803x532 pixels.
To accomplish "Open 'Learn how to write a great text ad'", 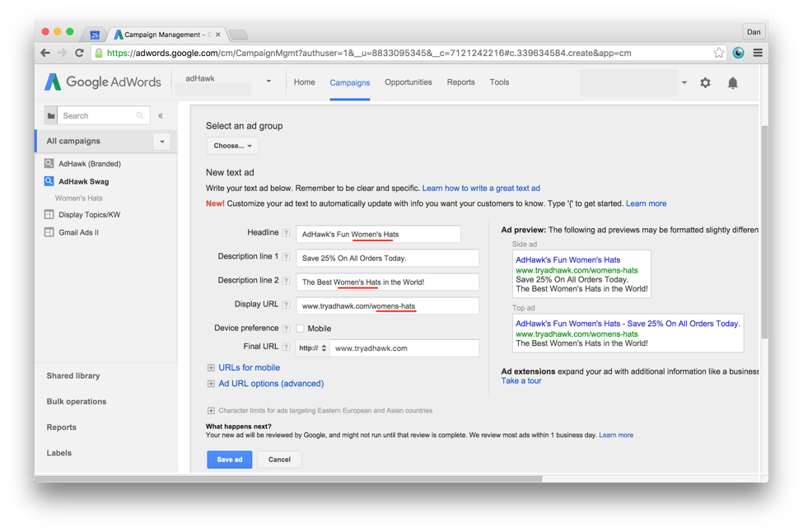I will click(481, 189).
